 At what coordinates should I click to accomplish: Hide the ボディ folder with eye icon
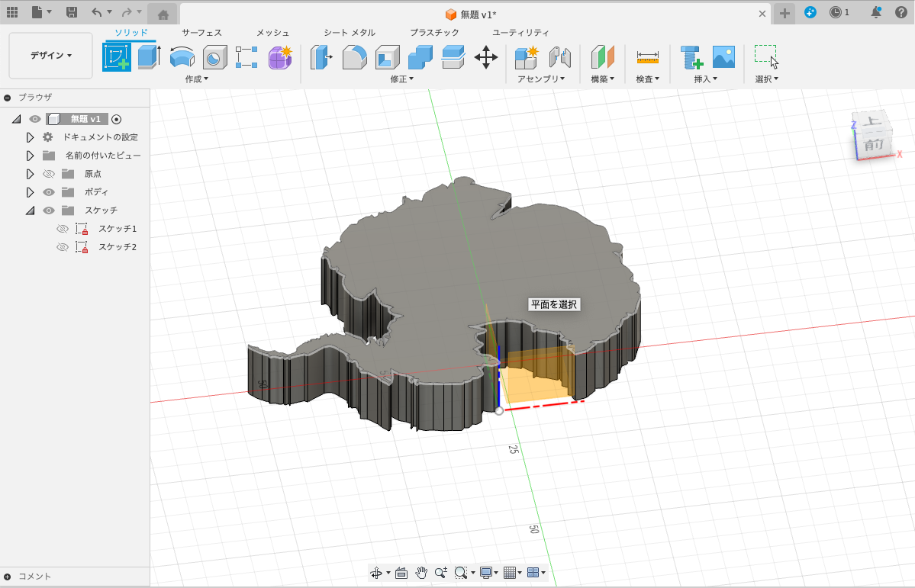[50, 192]
